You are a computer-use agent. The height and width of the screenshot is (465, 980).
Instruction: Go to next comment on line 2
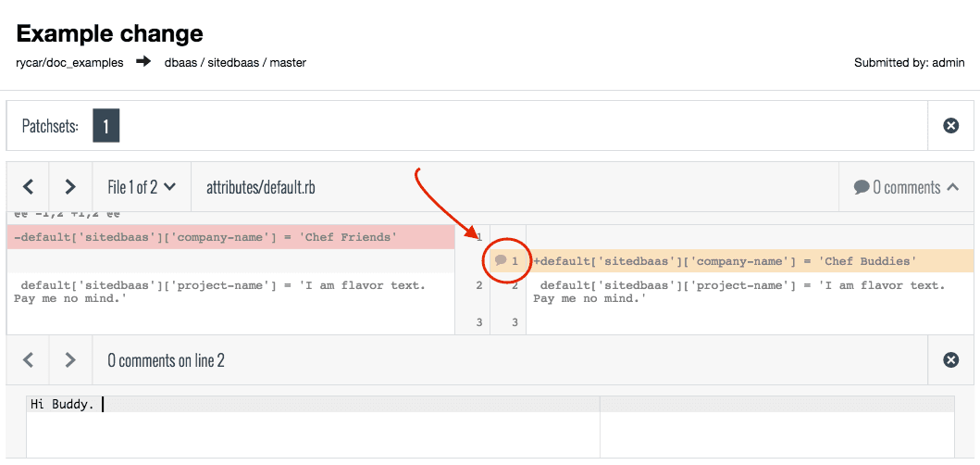70,360
